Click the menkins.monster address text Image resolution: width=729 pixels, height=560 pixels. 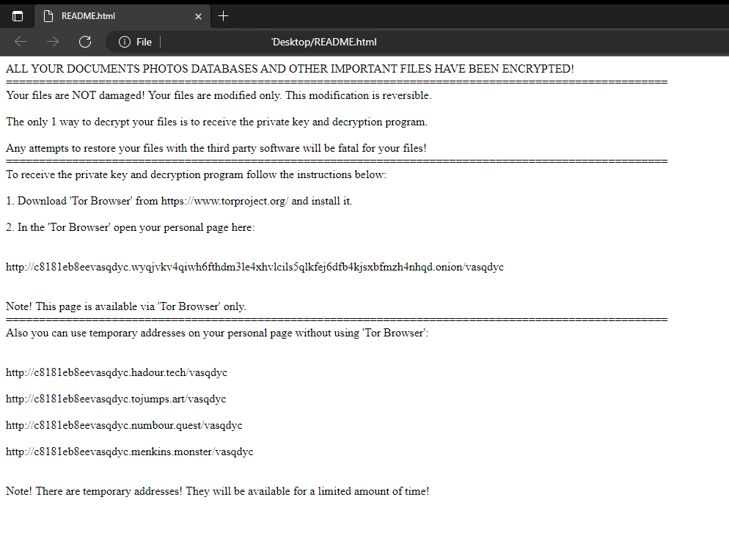coord(129,452)
